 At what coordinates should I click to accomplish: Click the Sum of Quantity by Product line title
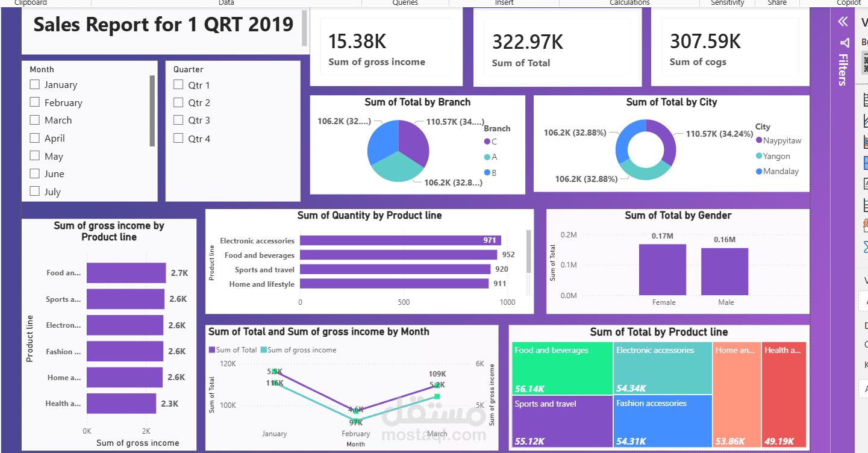369,216
